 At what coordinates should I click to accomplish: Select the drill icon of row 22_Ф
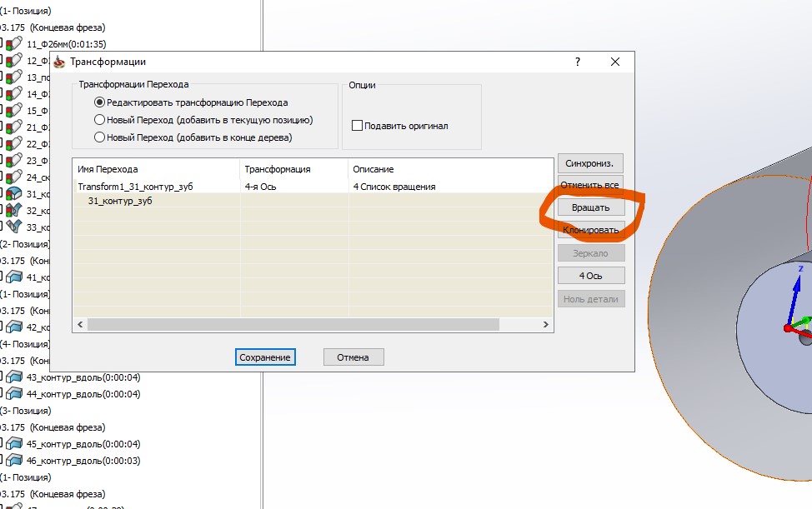pyautogui.click(x=14, y=144)
